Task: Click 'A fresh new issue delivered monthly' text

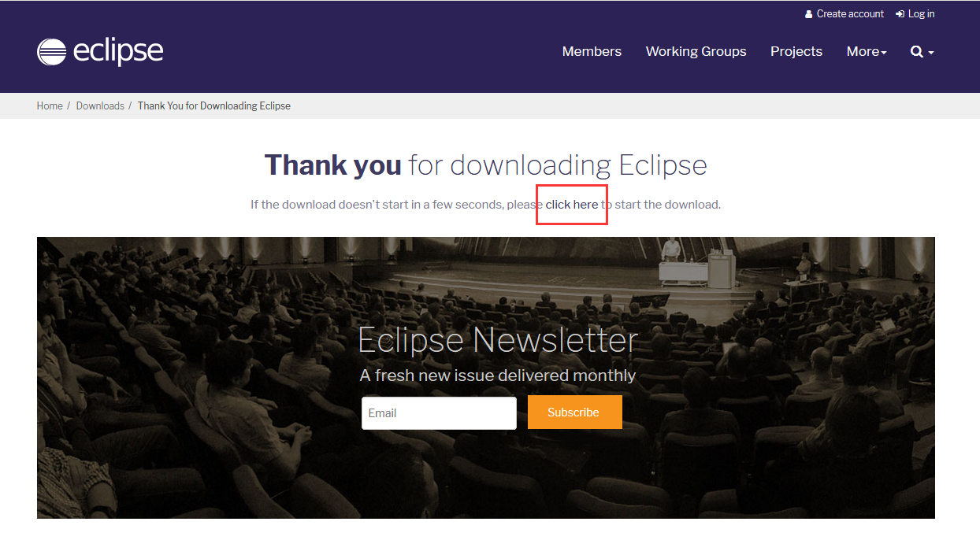Action: [498, 375]
